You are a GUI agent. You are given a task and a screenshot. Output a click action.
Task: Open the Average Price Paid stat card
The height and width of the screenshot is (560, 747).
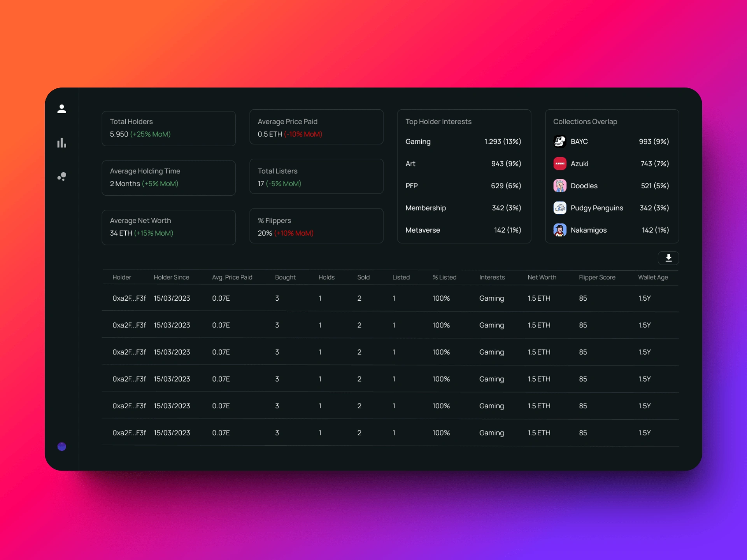click(x=316, y=127)
